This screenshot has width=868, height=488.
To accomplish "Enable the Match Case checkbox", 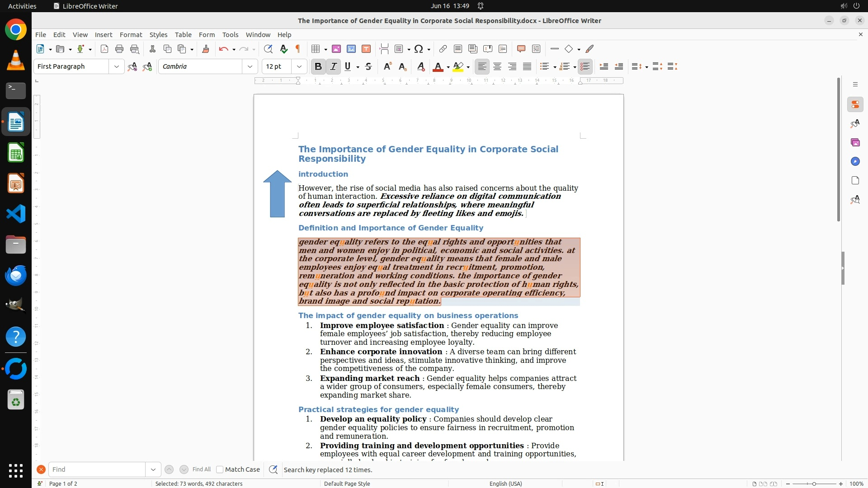I will coord(220,469).
